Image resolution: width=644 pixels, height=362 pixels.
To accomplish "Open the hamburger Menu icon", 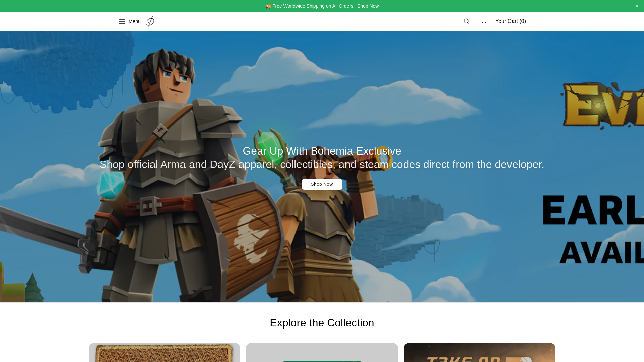I will (x=122, y=21).
